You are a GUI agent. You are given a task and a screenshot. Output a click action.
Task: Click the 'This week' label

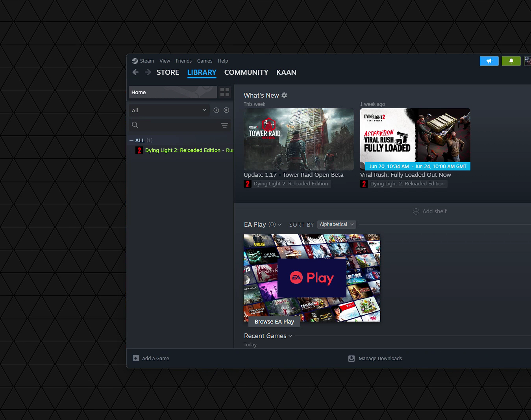click(x=254, y=104)
